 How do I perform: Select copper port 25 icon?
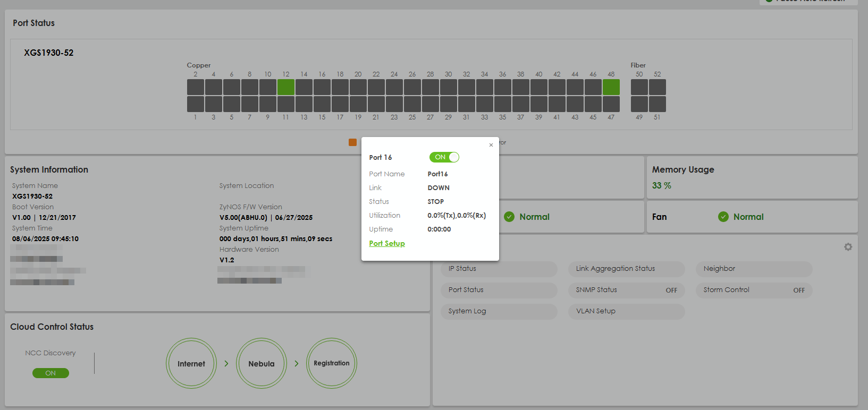(x=412, y=104)
